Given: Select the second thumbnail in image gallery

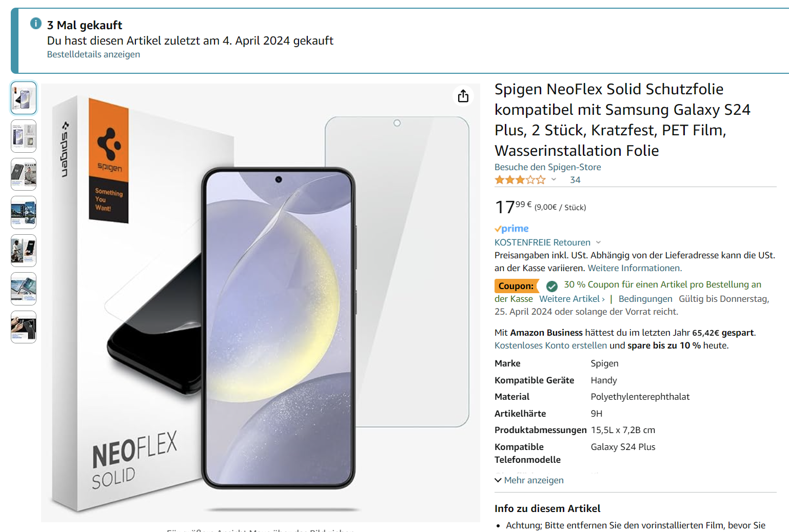Looking at the screenshot, I should coord(24,136).
